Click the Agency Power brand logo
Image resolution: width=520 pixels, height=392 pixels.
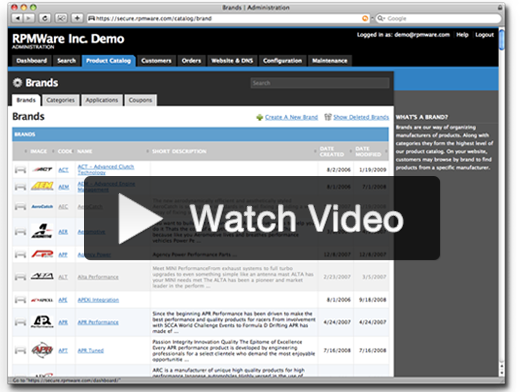coord(42,254)
